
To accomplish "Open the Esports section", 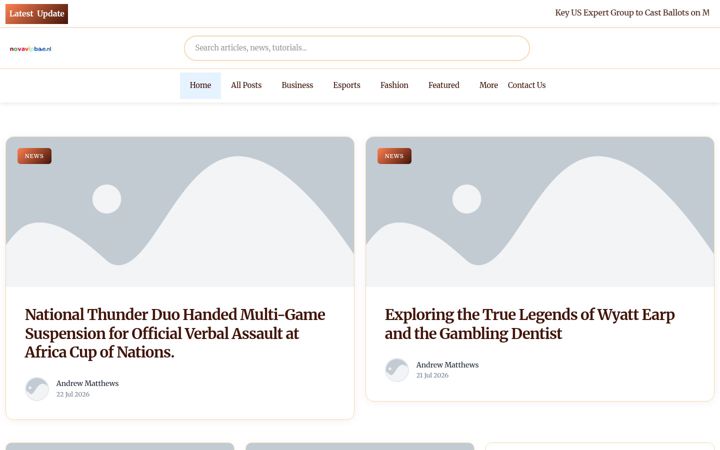I will 347,85.
